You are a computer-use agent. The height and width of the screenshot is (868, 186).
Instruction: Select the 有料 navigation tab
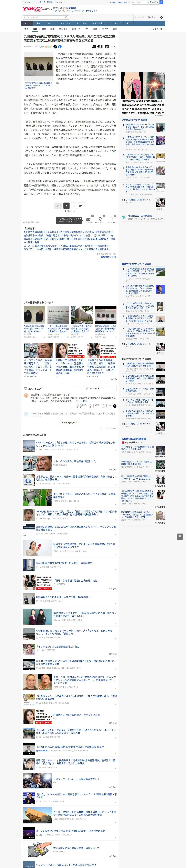point(128,24)
